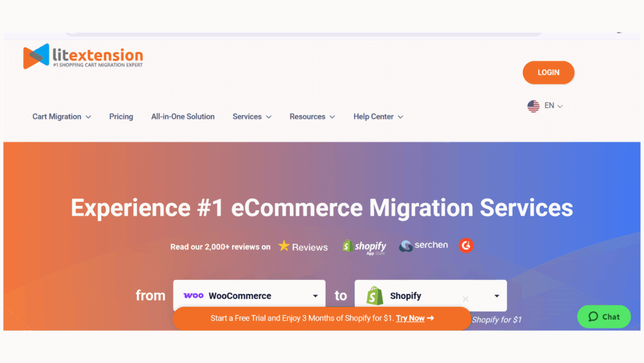Expand the Shopify target cart dropdown
644x363 pixels.
496,296
